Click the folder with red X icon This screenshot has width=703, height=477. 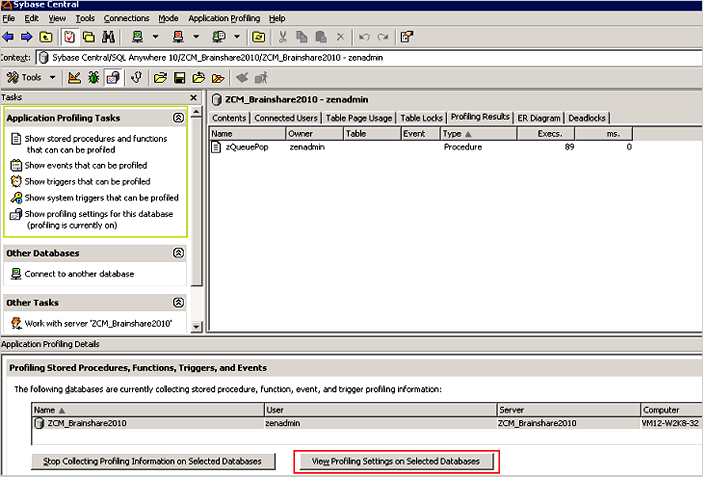tap(218, 78)
